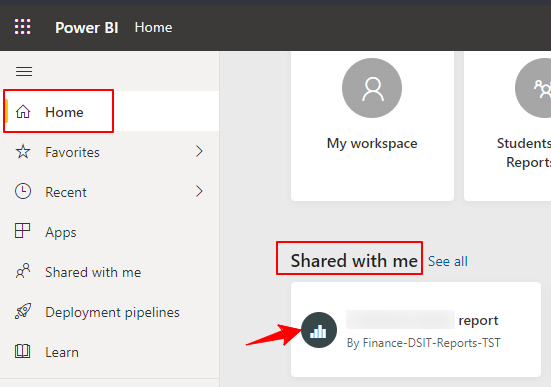Open Favorites in the navigation pane
The width and height of the screenshot is (551, 387).
click(x=110, y=152)
